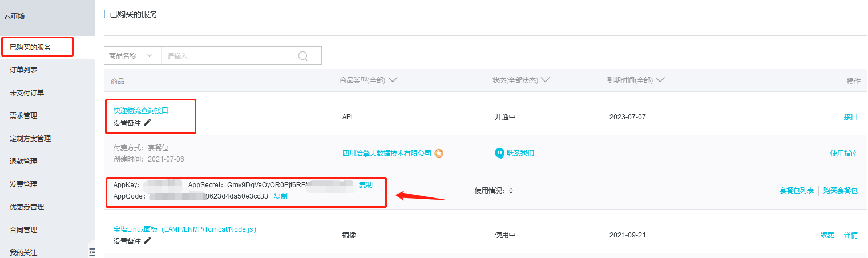Screen dimensions: 868x258
Task: Click edit pencil beside 宝塔Linux面板 remark
Action: coord(147,241)
